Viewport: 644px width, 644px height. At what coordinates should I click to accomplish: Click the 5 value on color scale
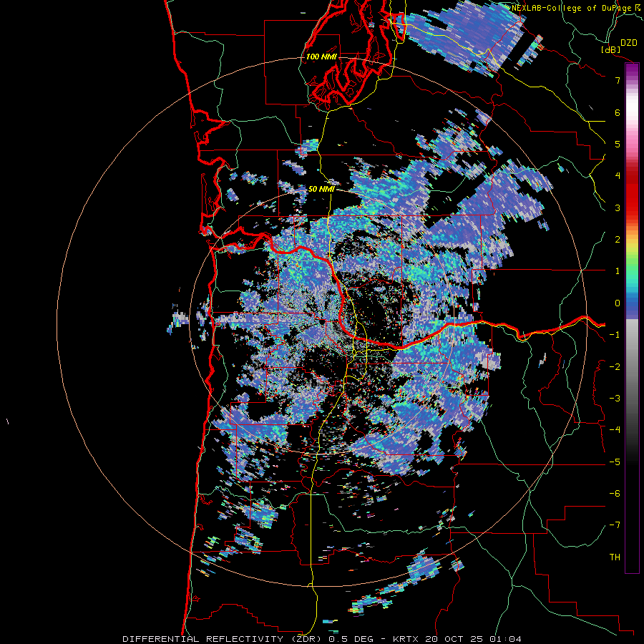(618, 144)
